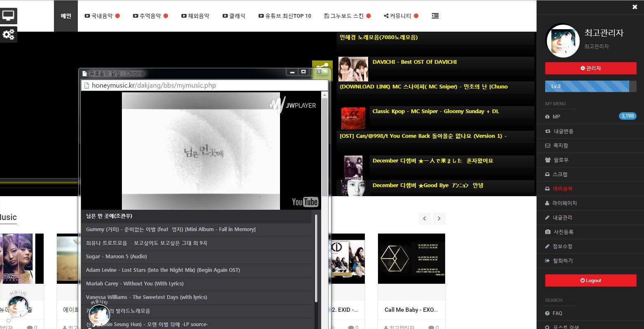Viewport: 644px width, 329px height.
Task: Open the 국내음악 menu
Action: click(102, 16)
